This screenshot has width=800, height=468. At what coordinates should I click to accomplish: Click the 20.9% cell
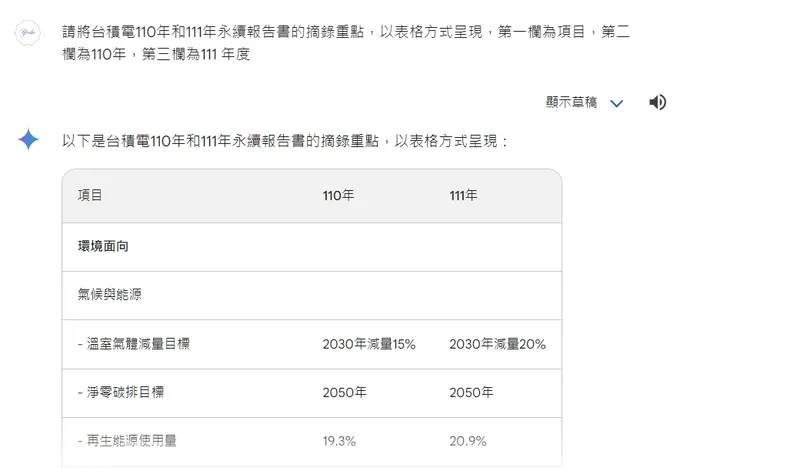tap(468, 441)
